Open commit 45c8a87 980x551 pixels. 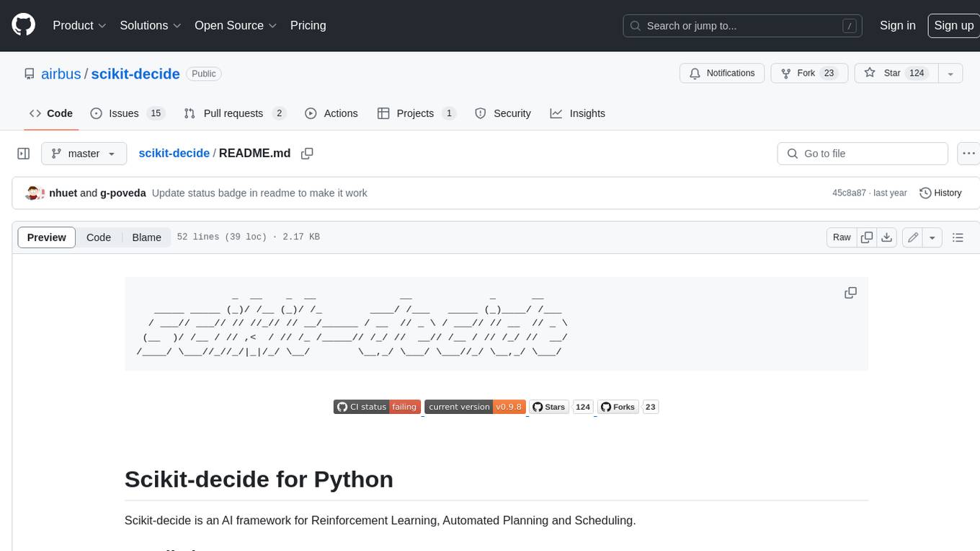pos(849,193)
